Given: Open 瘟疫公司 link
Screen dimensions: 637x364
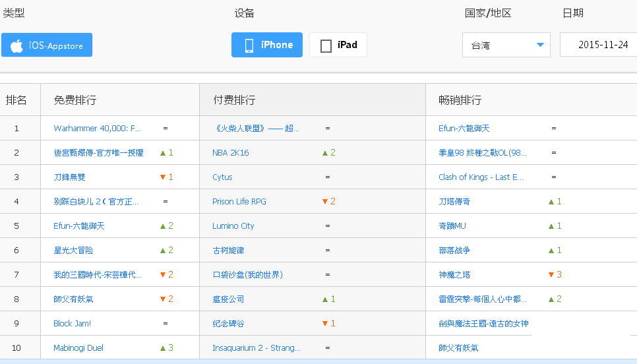Looking at the screenshot, I should [228, 299].
